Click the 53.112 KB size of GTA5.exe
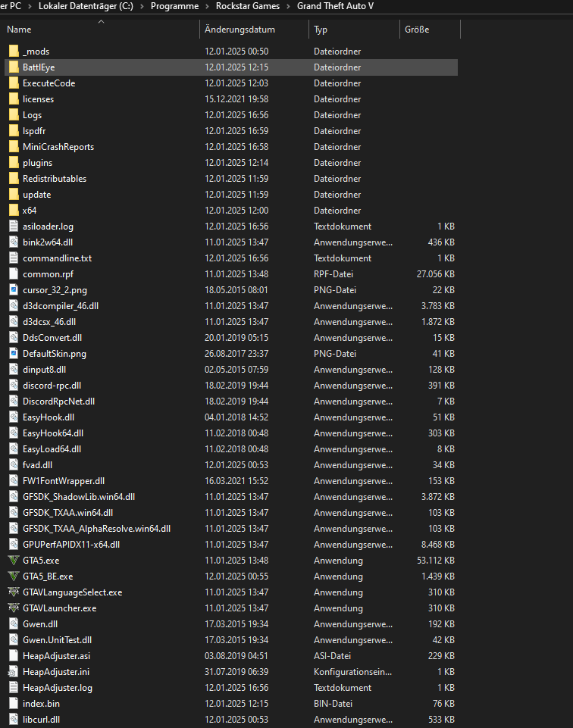The width and height of the screenshot is (573, 728). coord(436,561)
